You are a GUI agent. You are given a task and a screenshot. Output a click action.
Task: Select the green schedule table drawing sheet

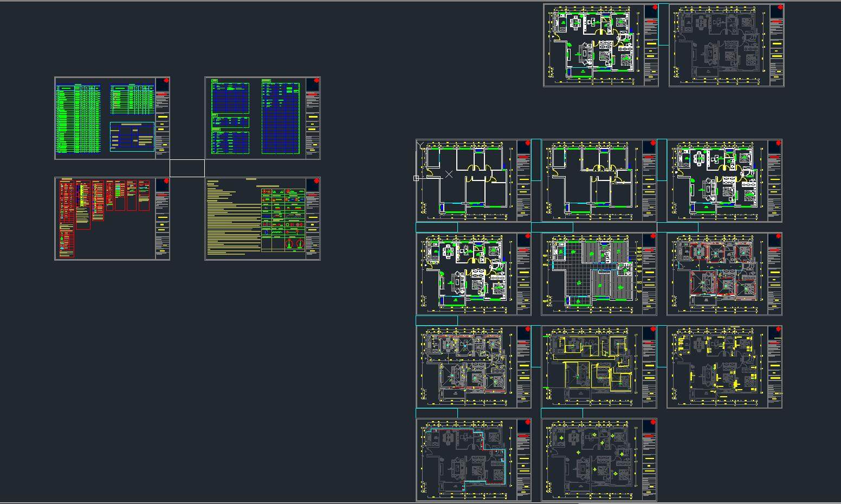tap(112, 118)
